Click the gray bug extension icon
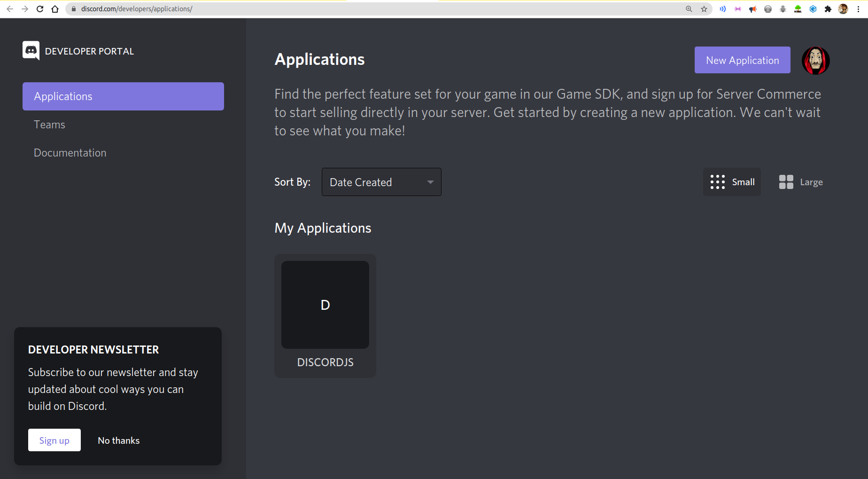Screen dimensions: 868x479 [783, 9]
